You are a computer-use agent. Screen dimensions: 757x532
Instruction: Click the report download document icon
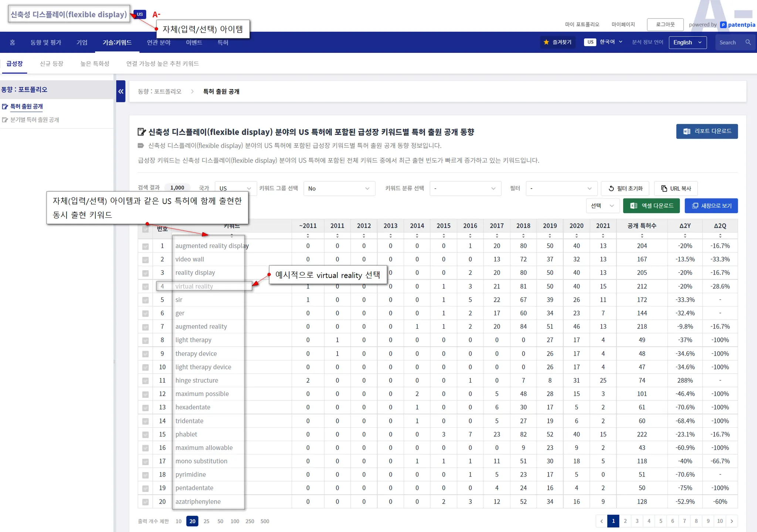point(687,131)
